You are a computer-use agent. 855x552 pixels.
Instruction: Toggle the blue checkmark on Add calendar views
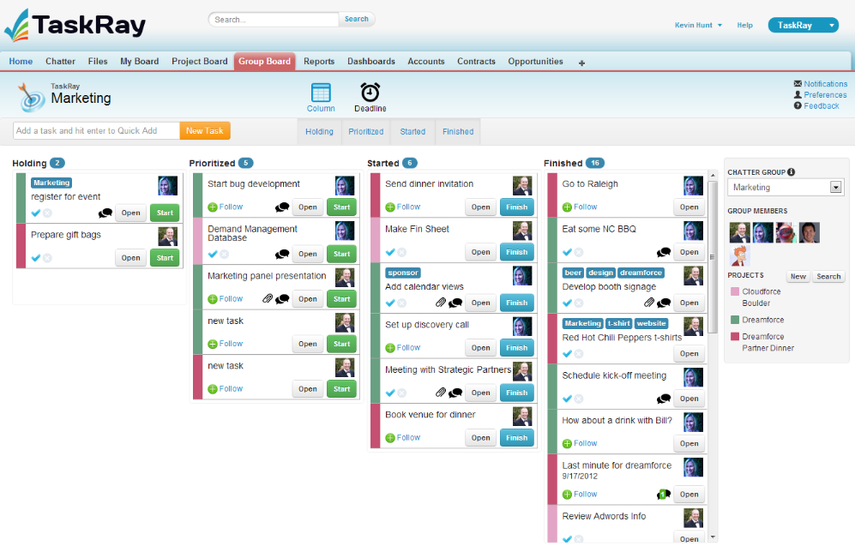tap(390, 303)
